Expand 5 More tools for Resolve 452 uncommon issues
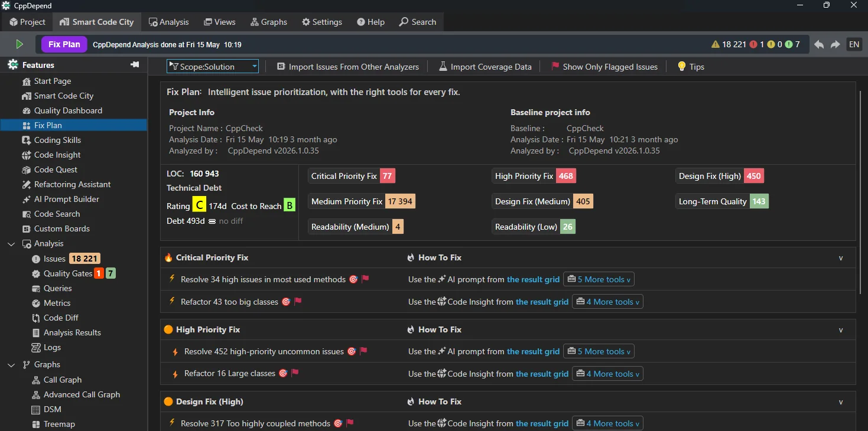868x431 pixels. [599, 351]
